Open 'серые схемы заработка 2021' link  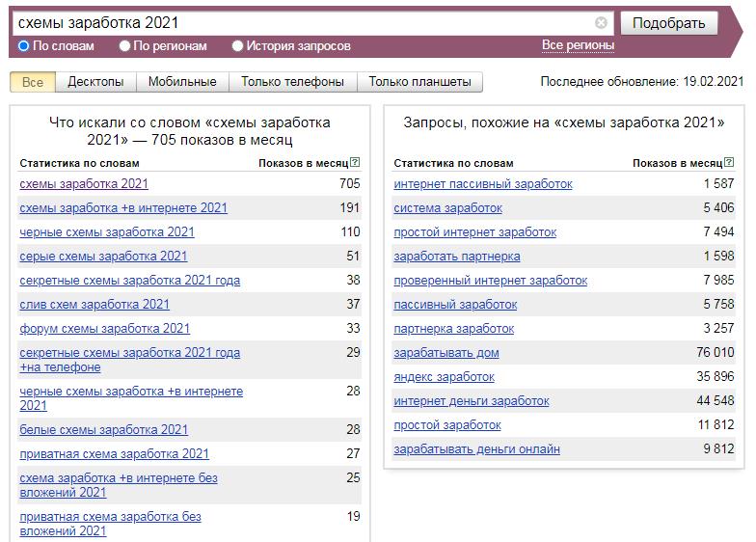pyautogui.click(x=103, y=257)
